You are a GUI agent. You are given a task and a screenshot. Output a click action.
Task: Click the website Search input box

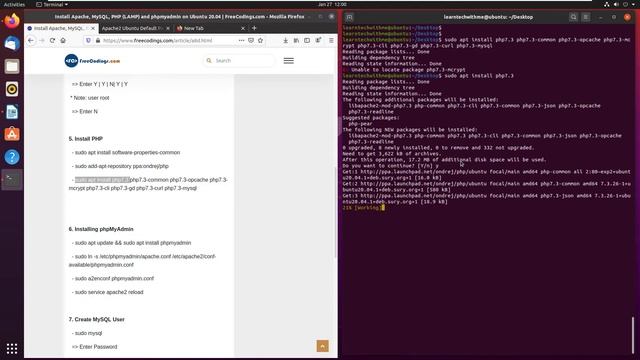coord(239,60)
